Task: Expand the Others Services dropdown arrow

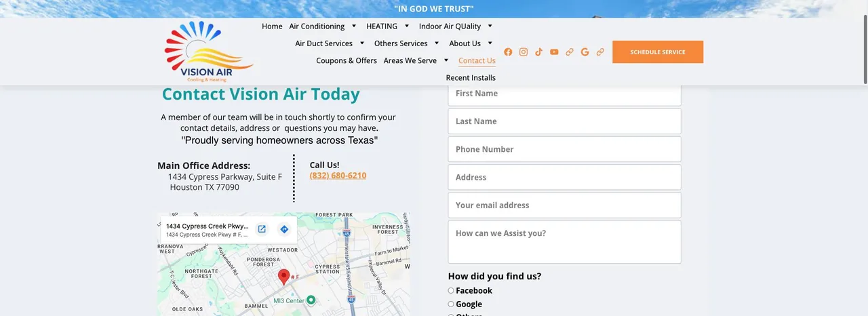Action: point(437,43)
